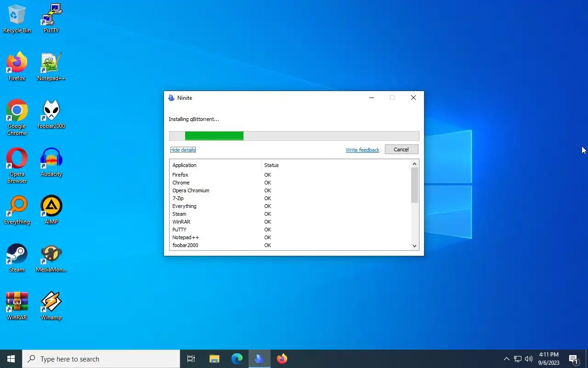Open the clock showing 4:11 PM

click(x=548, y=359)
